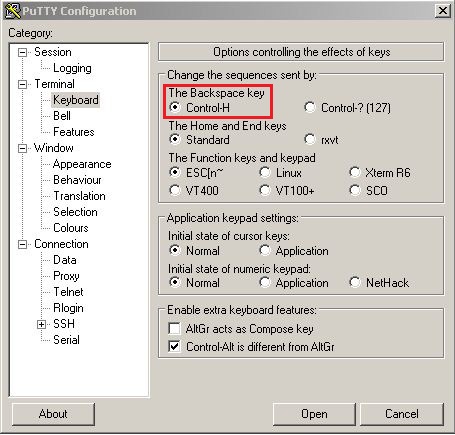Click the PuTTY icon in title bar

(x=13, y=11)
